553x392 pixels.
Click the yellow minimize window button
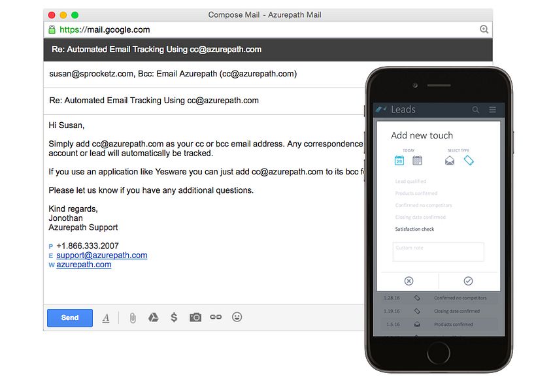pos(63,15)
